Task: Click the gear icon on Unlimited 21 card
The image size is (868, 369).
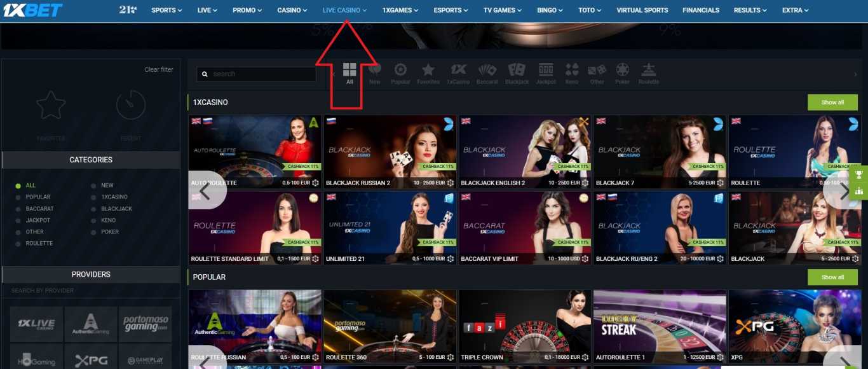Action: click(451, 259)
